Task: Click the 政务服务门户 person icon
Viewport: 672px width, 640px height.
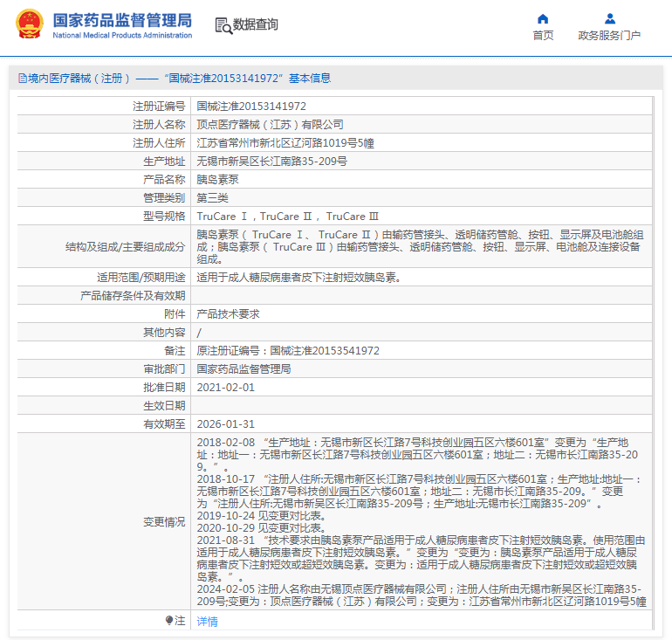Action: [609, 18]
